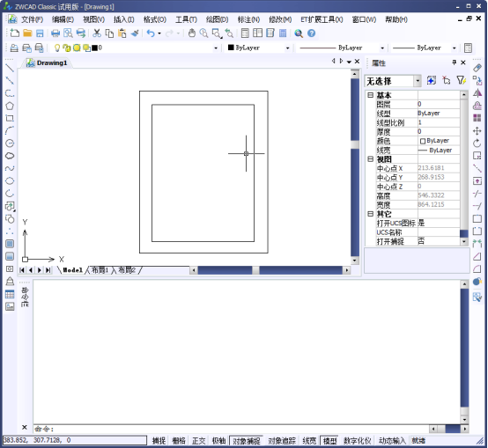Collapse the 基本 properties section
The height and width of the screenshot is (448, 488).
pyautogui.click(x=370, y=95)
